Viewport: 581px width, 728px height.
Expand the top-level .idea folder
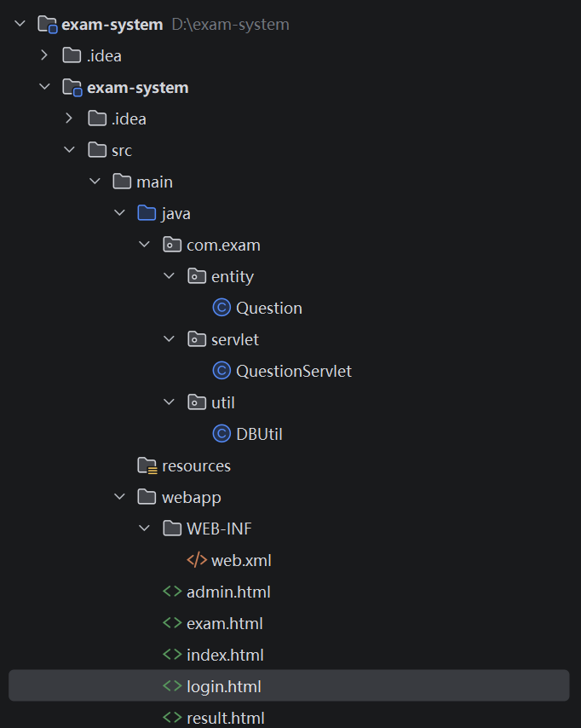[x=45, y=56]
